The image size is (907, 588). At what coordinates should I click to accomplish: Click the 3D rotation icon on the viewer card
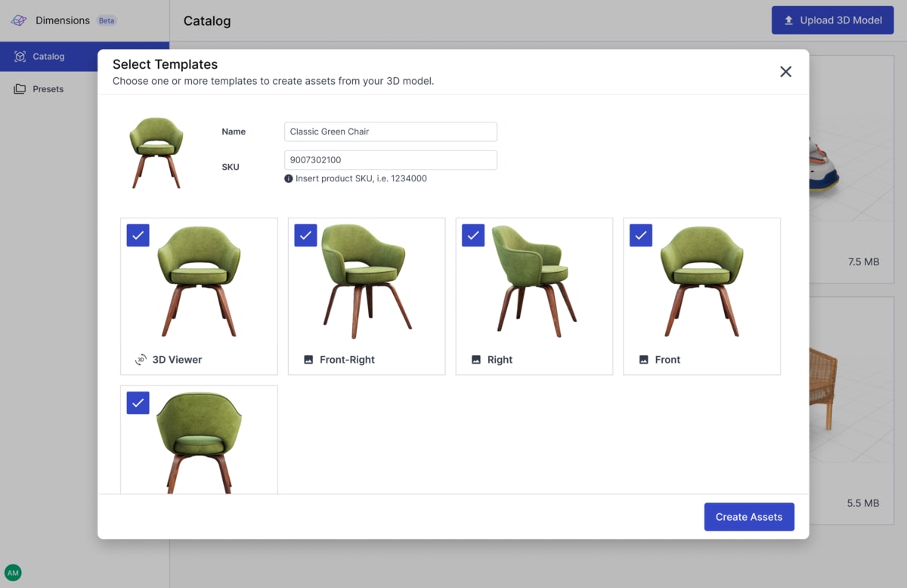(x=141, y=360)
